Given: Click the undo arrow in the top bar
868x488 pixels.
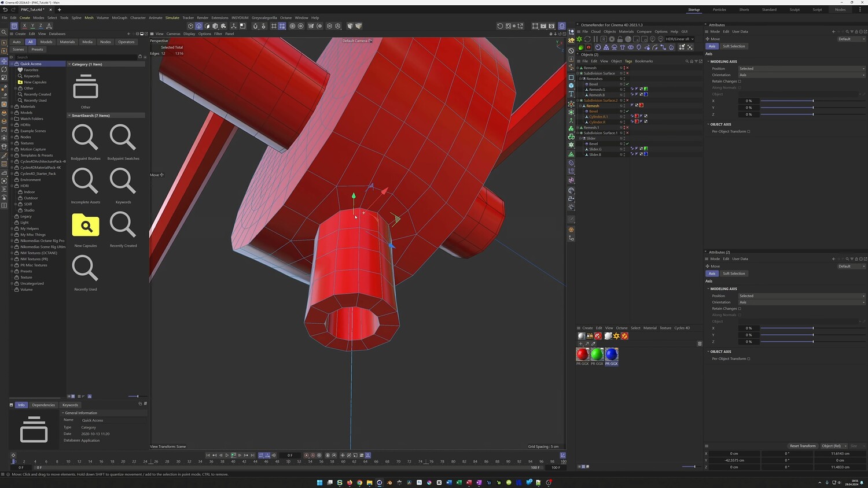Looking at the screenshot, I should pyautogui.click(x=5, y=10).
